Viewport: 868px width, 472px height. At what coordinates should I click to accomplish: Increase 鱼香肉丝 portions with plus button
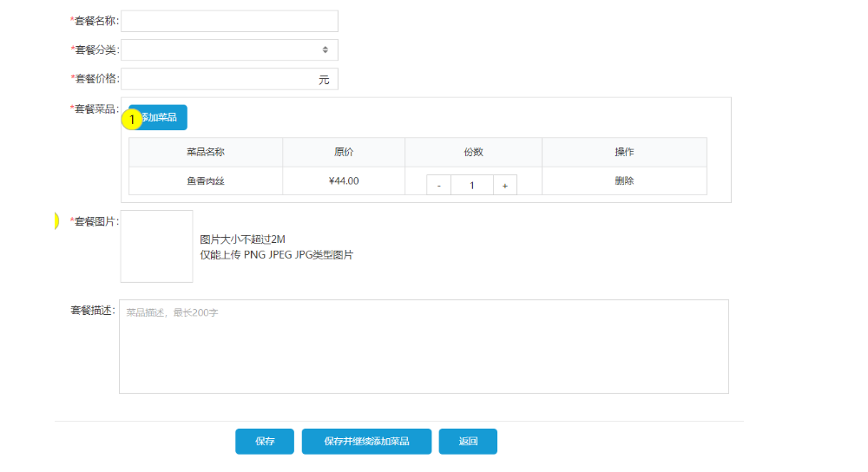click(505, 186)
